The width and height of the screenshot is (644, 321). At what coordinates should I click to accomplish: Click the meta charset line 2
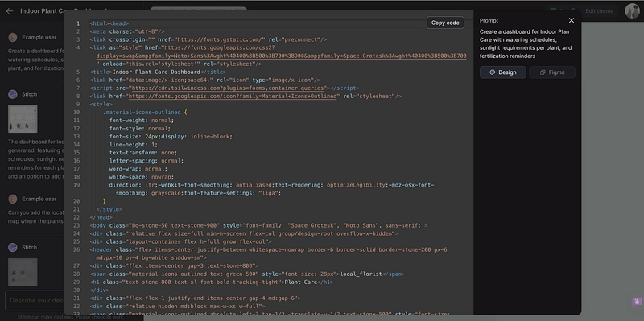point(127,31)
